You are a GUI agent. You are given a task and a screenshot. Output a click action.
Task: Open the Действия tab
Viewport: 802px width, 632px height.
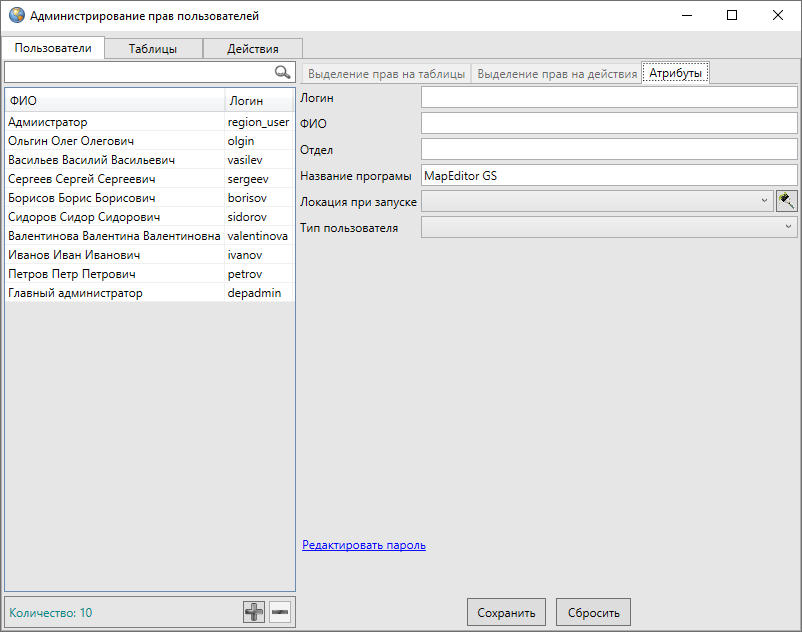pyautogui.click(x=252, y=49)
